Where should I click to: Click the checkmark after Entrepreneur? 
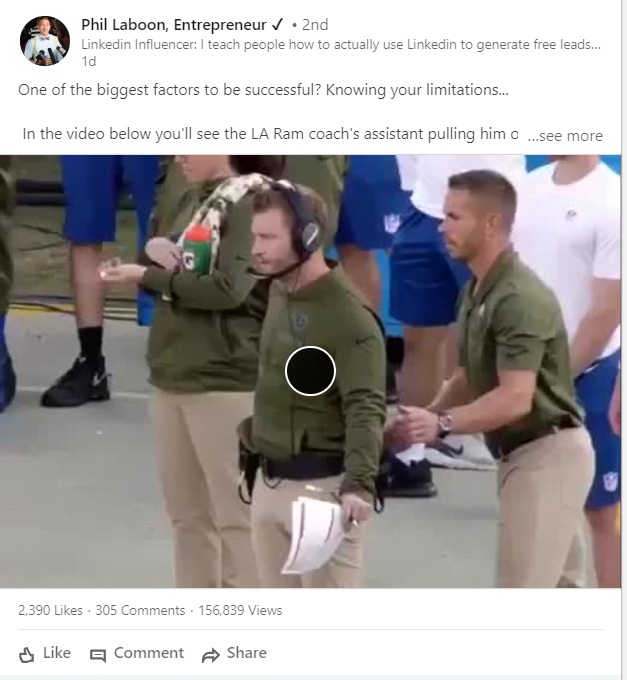pyautogui.click(x=277, y=25)
